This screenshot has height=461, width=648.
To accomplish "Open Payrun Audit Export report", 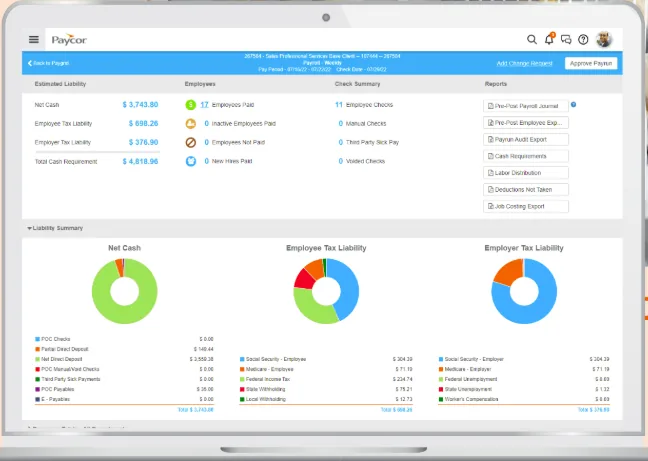I will (526, 140).
